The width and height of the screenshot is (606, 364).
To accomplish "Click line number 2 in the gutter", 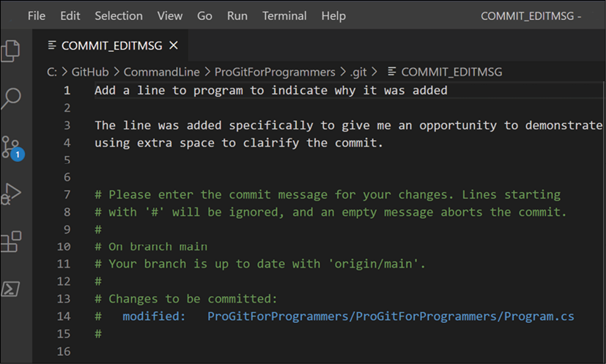I will (67, 108).
